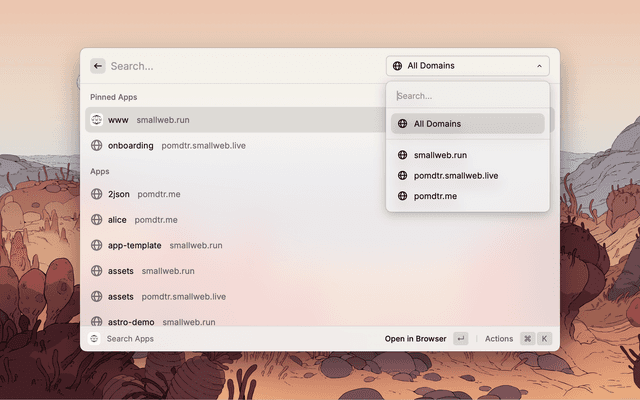Click the dropdown chevron arrow
The height and width of the screenshot is (400, 640).
tap(540, 66)
